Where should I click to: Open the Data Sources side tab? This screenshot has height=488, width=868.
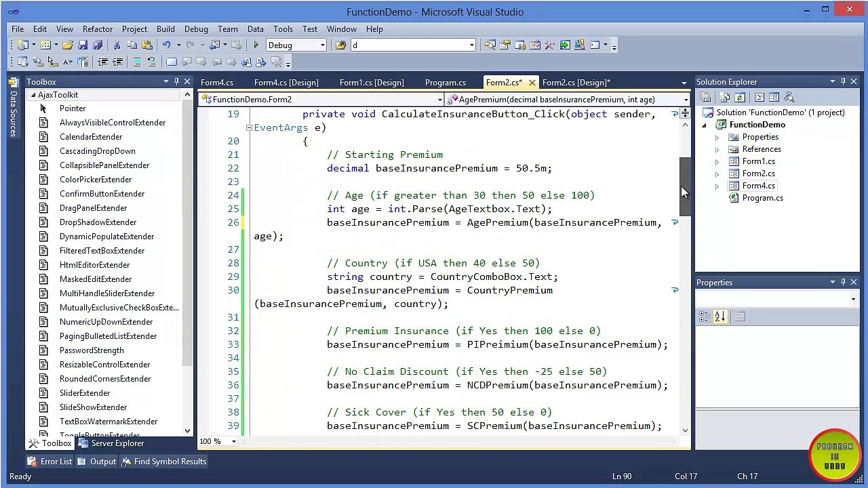[13, 110]
